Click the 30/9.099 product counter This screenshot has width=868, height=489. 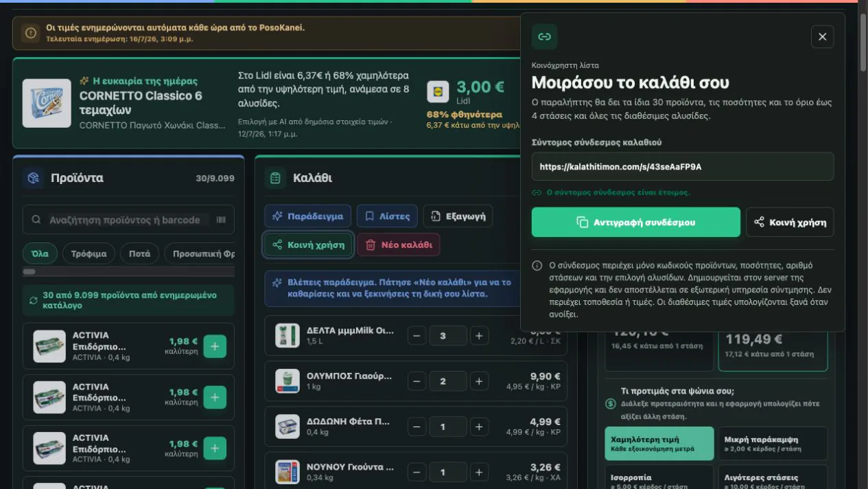215,179
